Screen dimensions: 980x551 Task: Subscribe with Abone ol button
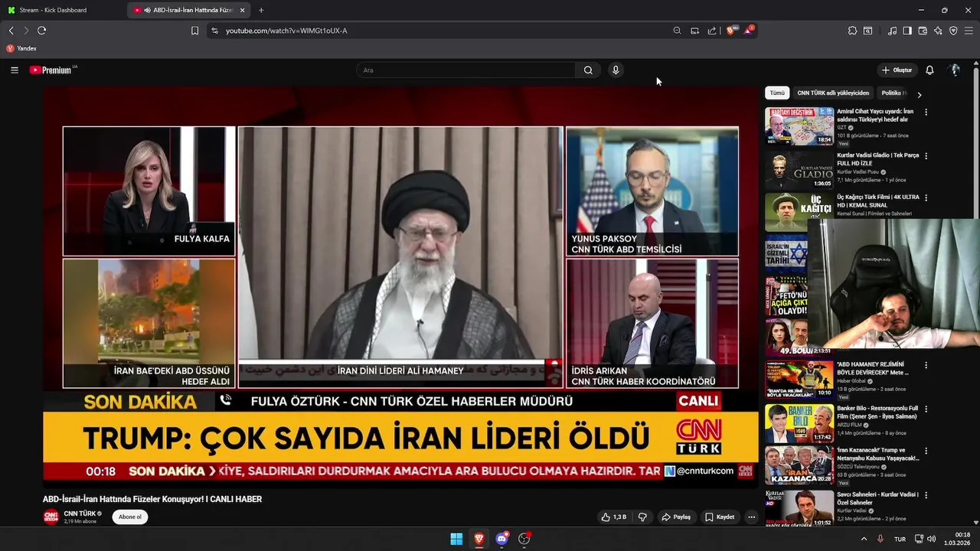click(129, 517)
